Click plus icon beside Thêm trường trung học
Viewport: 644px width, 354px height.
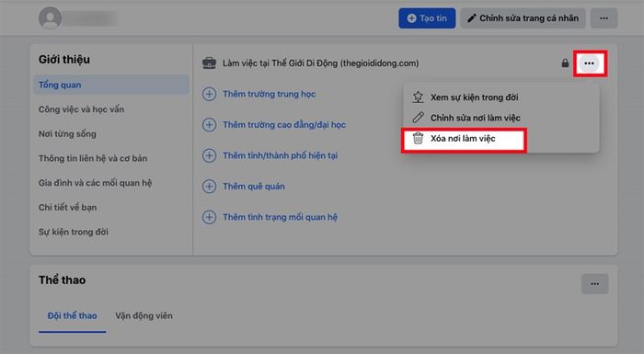[x=209, y=94]
